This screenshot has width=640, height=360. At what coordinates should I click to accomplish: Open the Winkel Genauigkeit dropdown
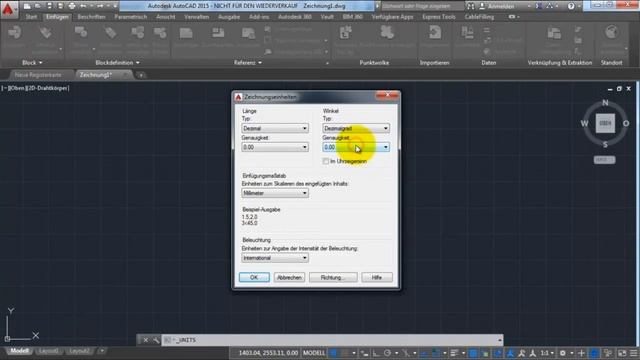tap(356, 147)
